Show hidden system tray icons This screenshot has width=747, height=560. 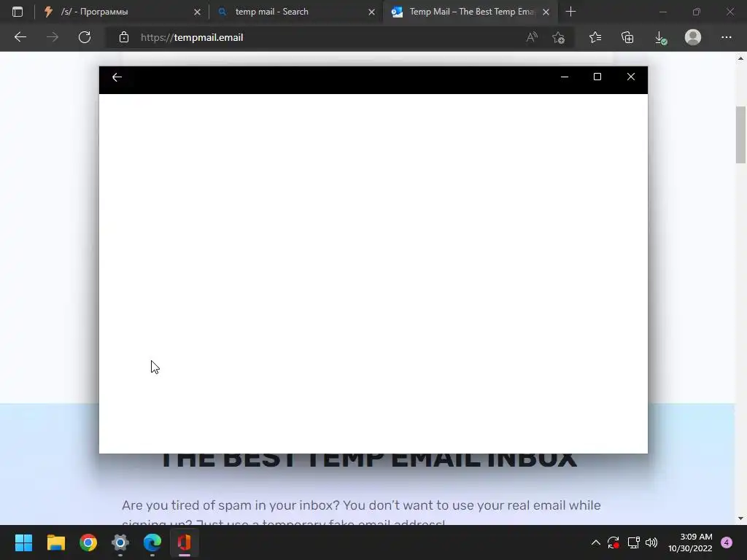[595, 542]
